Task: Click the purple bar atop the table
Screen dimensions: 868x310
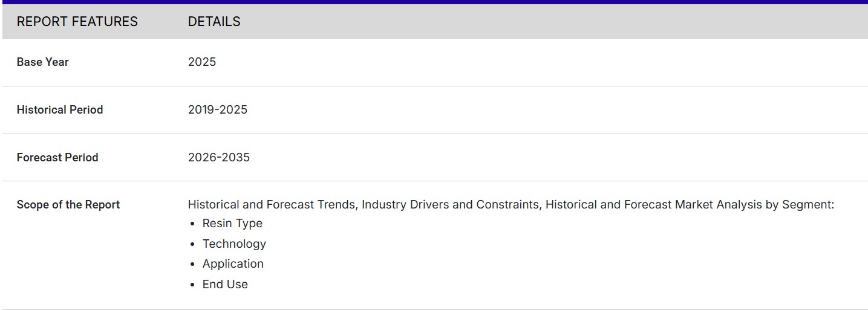Action: point(434,2)
